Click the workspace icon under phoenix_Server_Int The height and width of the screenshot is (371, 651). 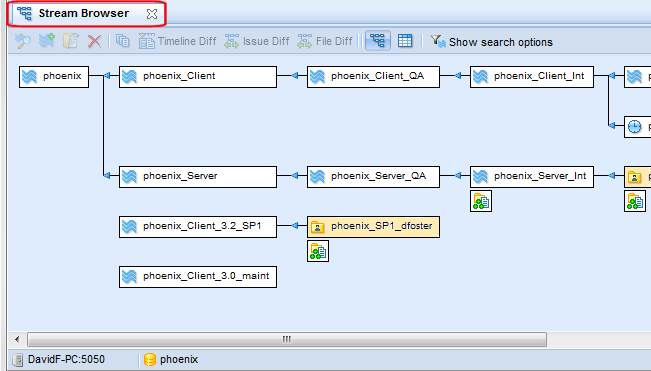pos(481,201)
